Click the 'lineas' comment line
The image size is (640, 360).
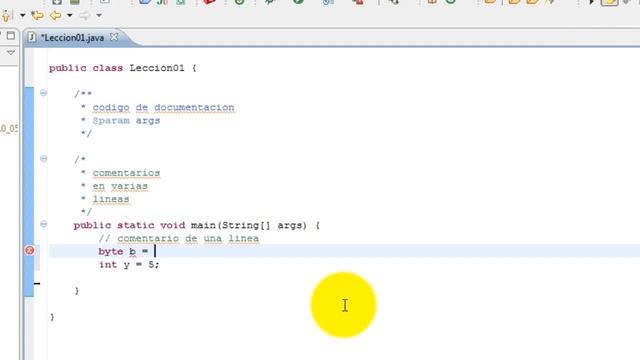(111, 199)
